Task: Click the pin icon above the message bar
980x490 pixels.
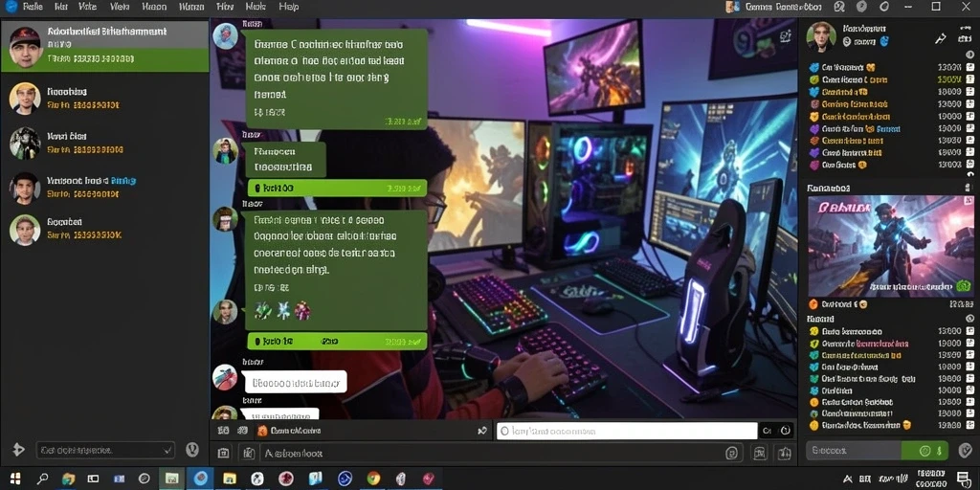Action: 482,431
